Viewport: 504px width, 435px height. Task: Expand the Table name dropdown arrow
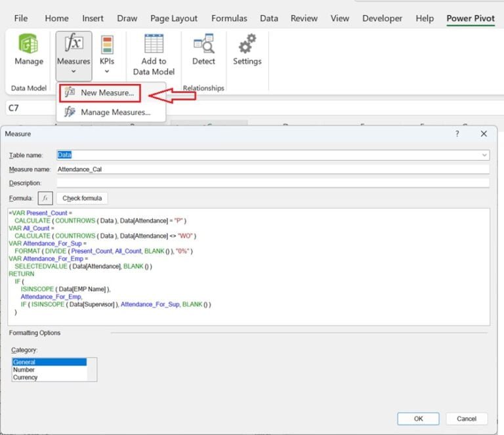[x=484, y=155]
